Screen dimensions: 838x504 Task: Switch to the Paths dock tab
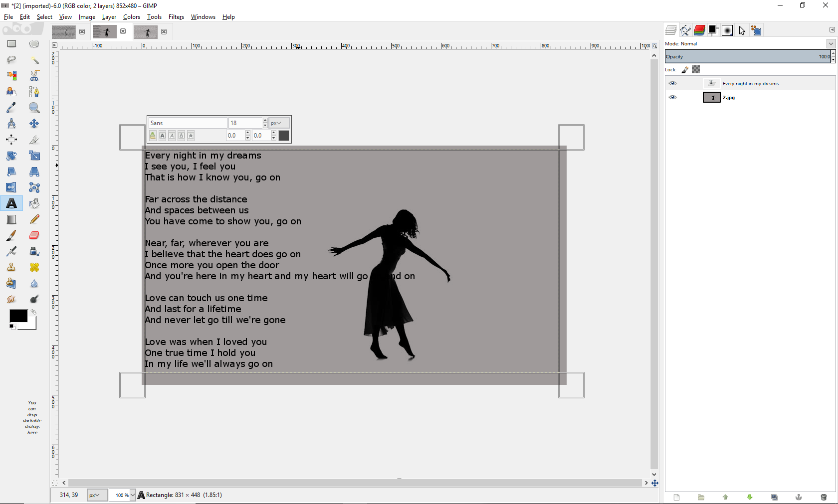point(685,30)
